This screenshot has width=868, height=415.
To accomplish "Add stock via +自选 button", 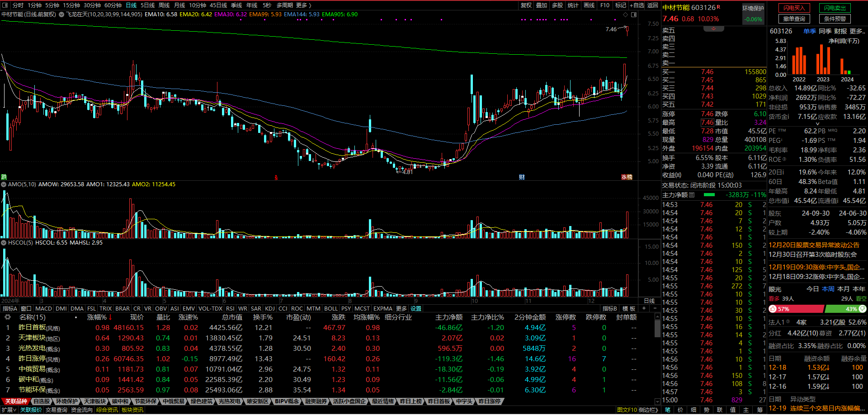I will click(637, 5).
